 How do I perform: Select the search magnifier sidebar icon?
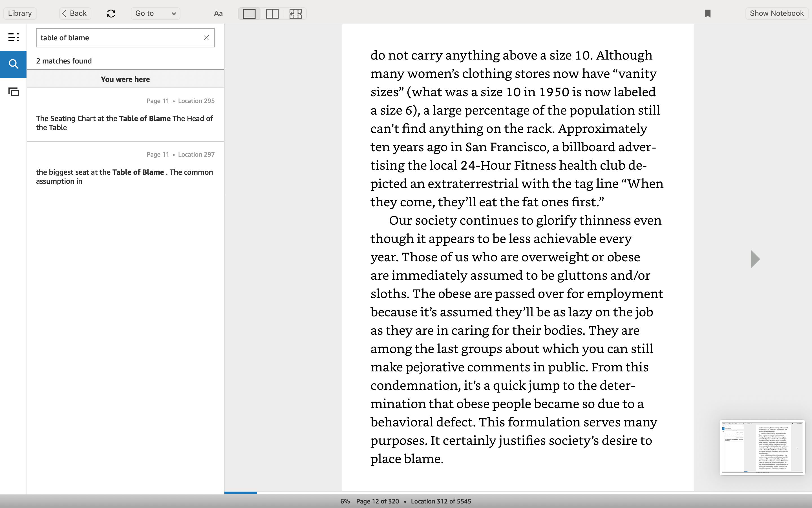14,64
